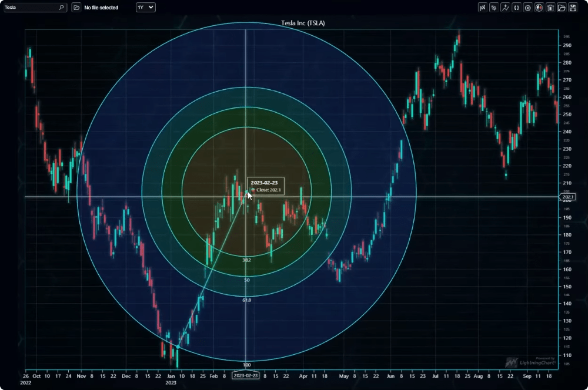Image resolution: width=588 pixels, height=390 pixels.
Task: Click the color theme wheel icon
Action: pos(539,8)
